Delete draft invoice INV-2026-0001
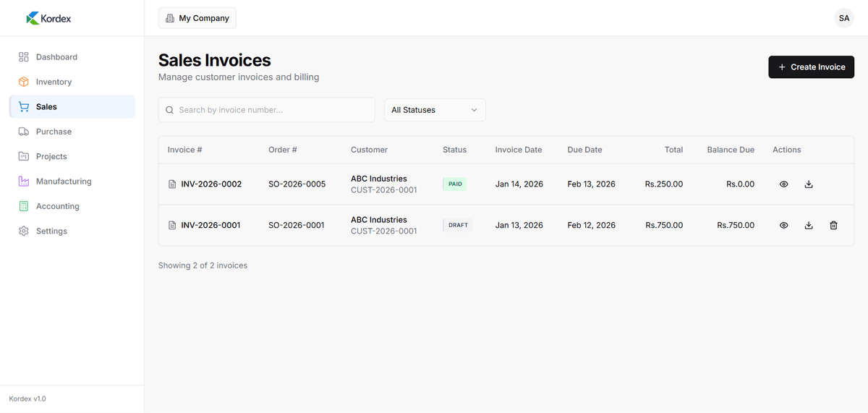Image resolution: width=868 pixels, height=413 pixels. [833, 226]
